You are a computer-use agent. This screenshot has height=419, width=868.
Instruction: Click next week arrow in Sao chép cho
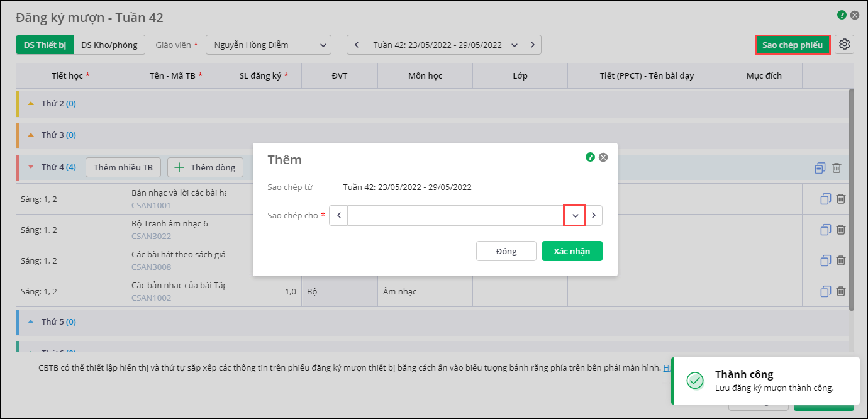(594, 215)
